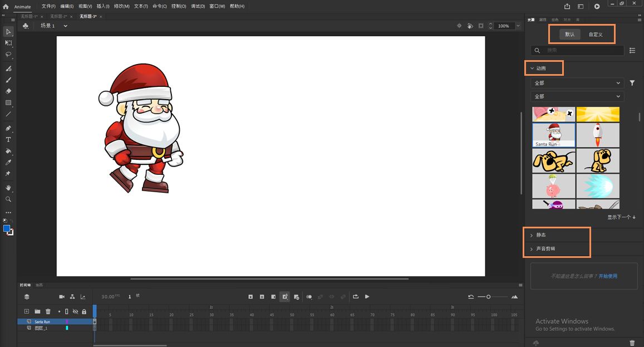
Task: Add camera layer in timeline
Action: coord(62,297)
